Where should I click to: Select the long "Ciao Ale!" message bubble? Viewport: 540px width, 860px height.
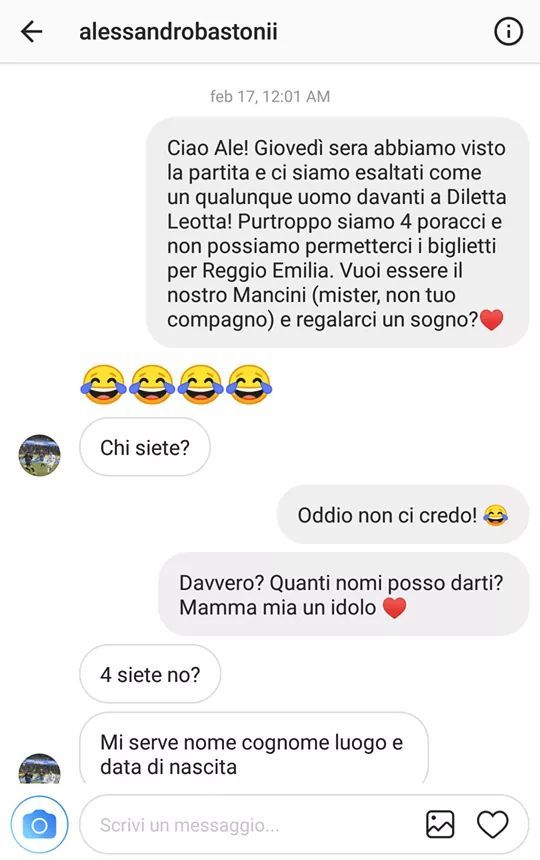[338, 233]
